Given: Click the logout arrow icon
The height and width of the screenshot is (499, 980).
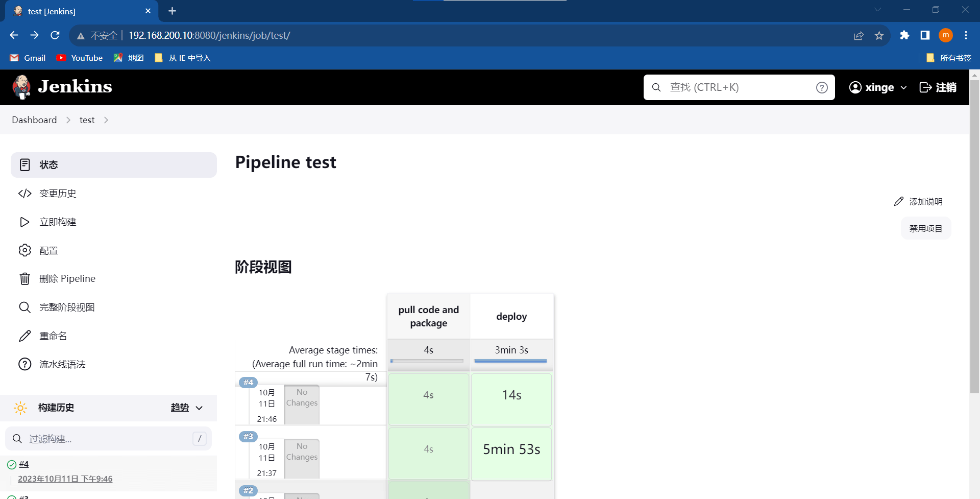Looking at the screenshot, I should [x=925, y=87].
